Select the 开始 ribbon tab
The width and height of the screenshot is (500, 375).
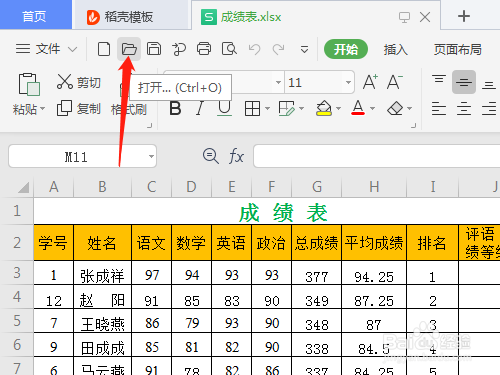346,49
